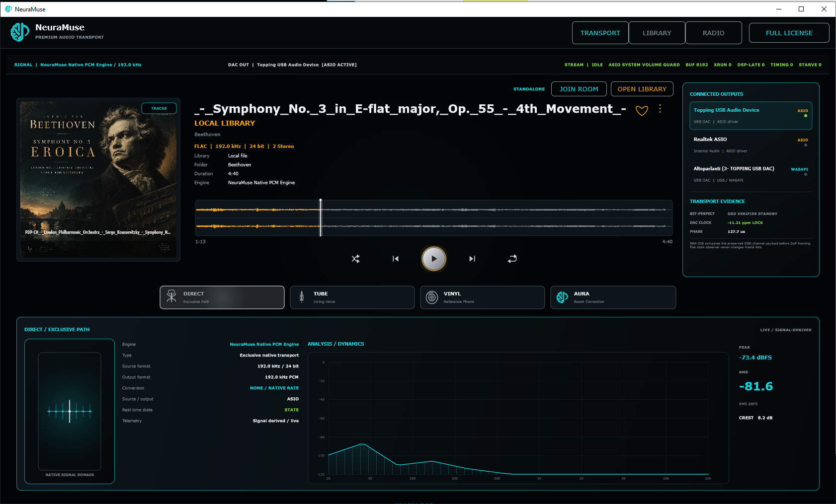The image size is (836, 504).
Task: Click the TUBE living valve icon
Action: [302, 297]
